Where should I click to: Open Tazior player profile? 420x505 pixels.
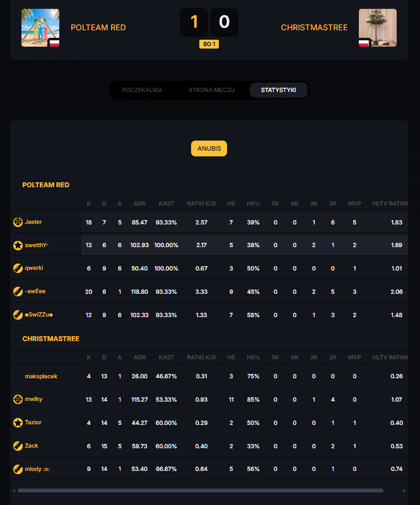pos(33,422)
